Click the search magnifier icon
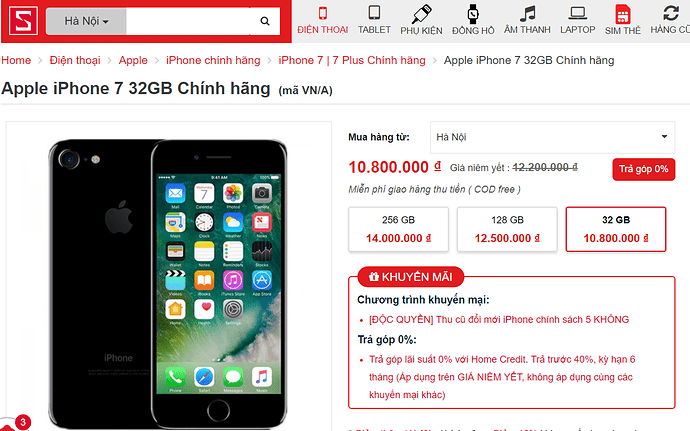The width and height of the screenshot is (690, 431). click(x=264, y=21)
